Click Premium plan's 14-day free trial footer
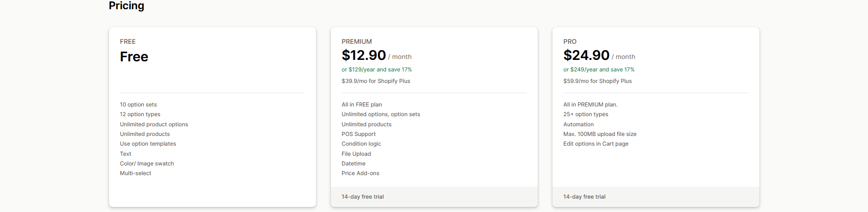Image resolution: width=868 pixels, height=212 pixels. pos(363,197)
